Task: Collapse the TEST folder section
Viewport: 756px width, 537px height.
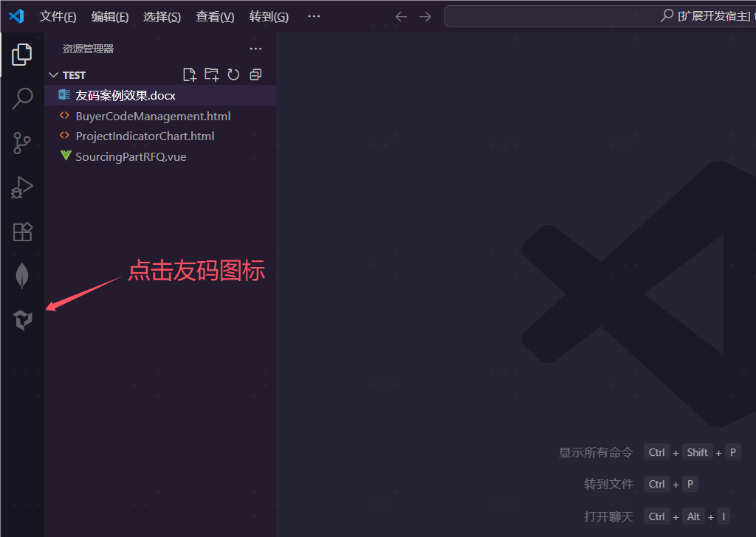Action: tap(53, 75)
